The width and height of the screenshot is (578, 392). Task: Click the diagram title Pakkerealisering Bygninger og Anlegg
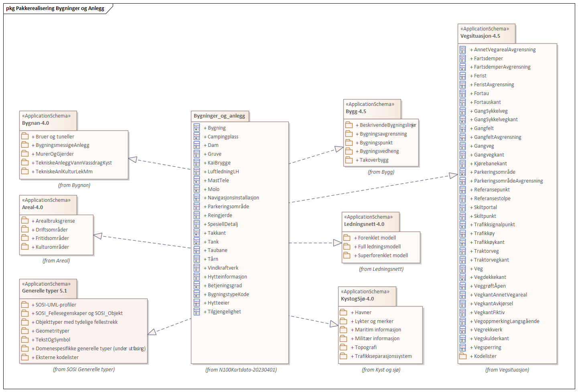[x=55, y=8]
